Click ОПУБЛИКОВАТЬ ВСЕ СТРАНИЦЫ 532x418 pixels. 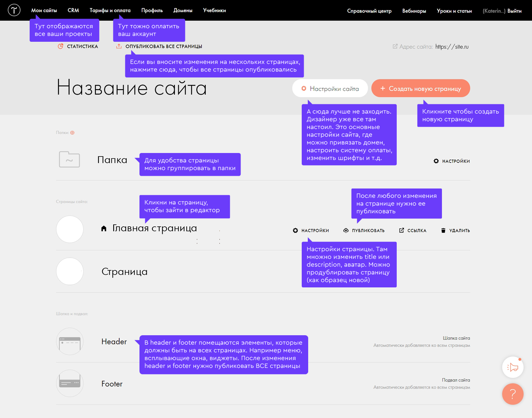(164, 46)
